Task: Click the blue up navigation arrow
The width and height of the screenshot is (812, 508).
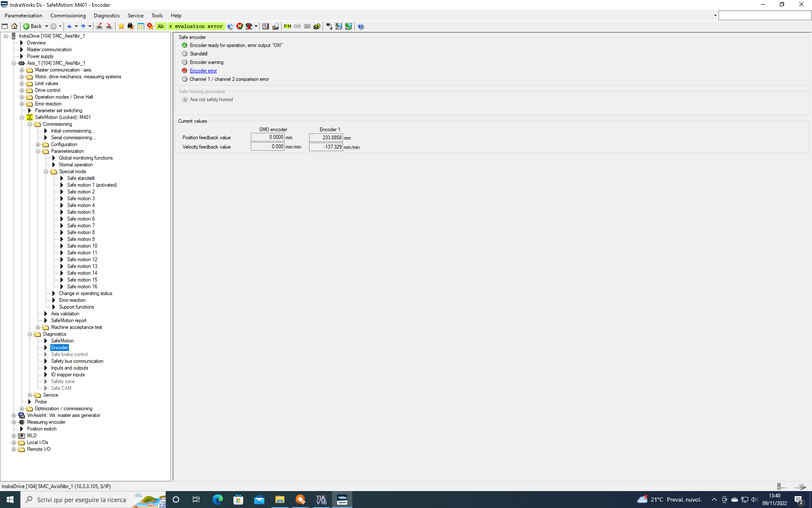Action: pyautogui.click(x=69, y=26)
